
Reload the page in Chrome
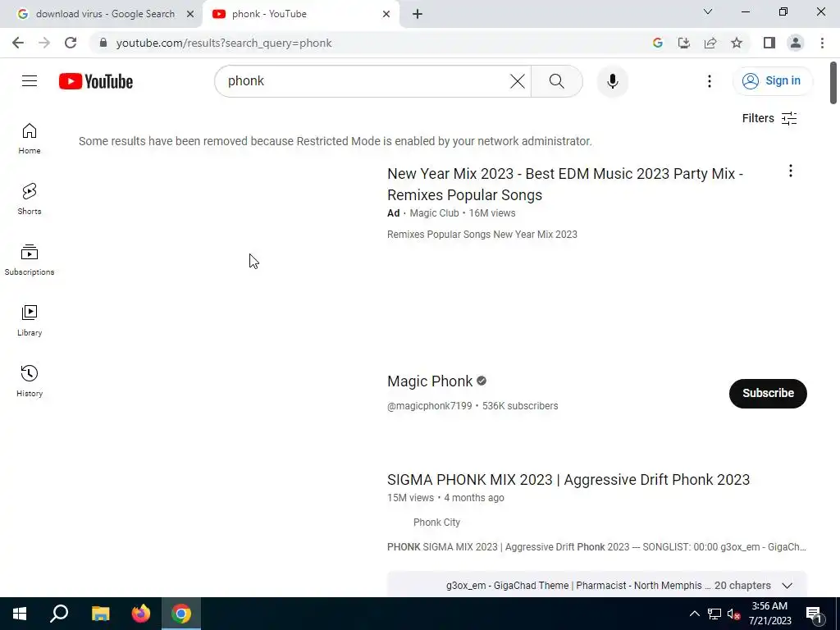pyautogui.click(x=71, y=43)
